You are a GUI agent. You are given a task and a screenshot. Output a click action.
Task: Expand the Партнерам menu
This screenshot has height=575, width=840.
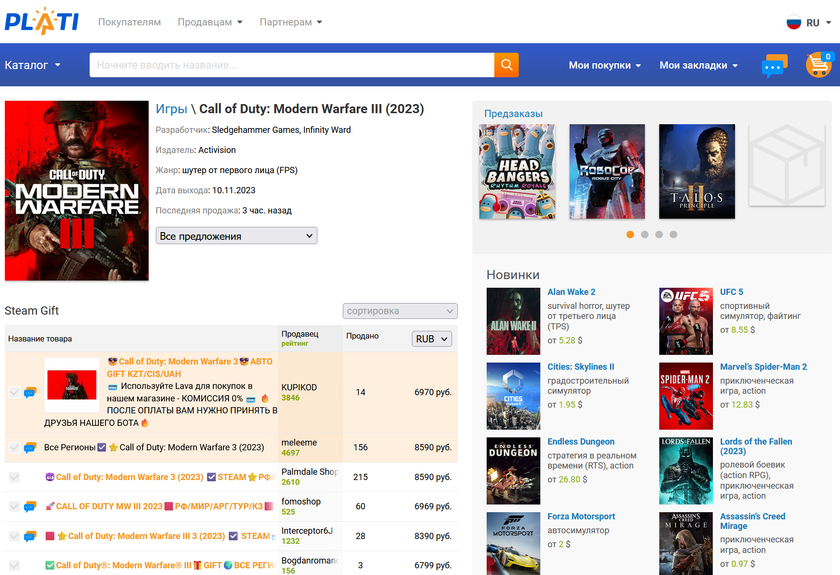point(291,22)
